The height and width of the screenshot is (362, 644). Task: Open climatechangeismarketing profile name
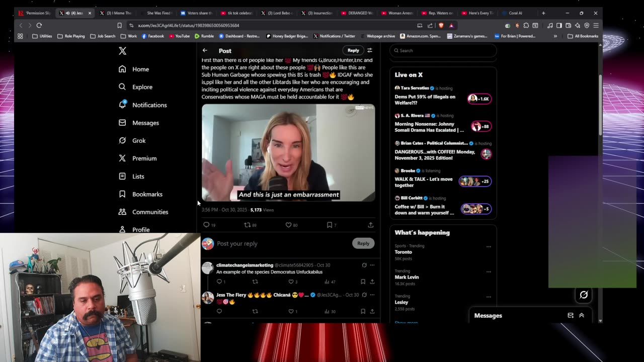coord(245,265)
